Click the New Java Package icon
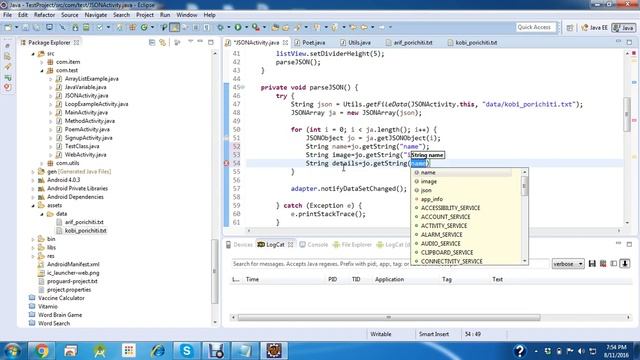 (x=133, y=27)
